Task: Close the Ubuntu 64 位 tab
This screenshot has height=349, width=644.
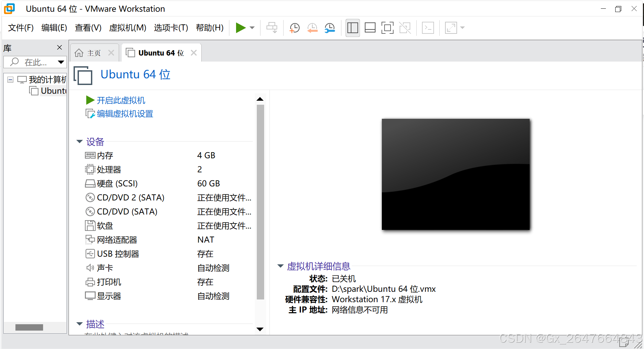Action: pos(194,53)
